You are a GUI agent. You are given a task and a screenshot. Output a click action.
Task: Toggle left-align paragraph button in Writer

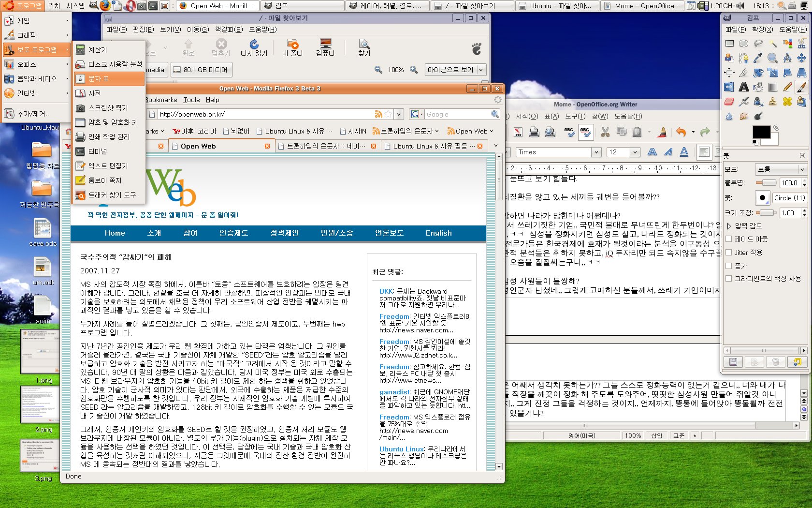pos(704,152)
